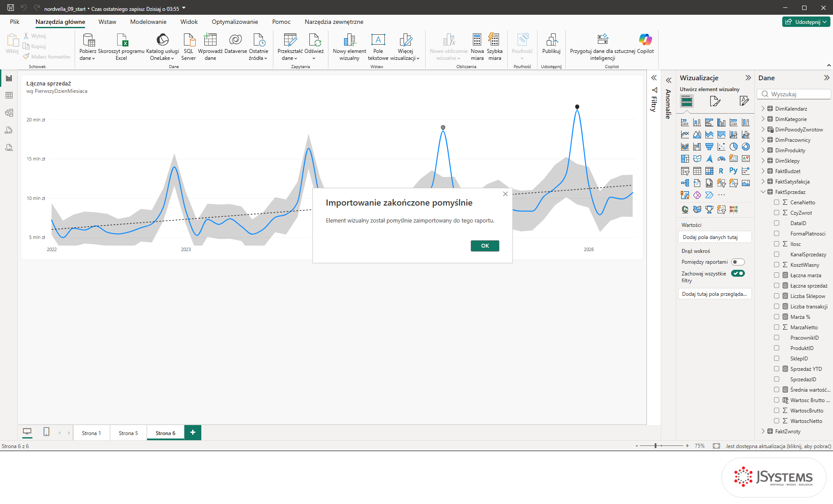Viewport: 833px width, 504px height.
Task: Check the CenaNetto field checkbox
Action: pos(777,202)
